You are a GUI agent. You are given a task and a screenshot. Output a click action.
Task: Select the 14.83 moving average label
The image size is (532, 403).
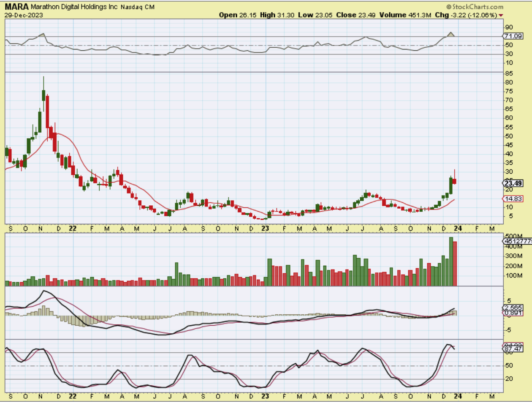click(x=513, y=199)
